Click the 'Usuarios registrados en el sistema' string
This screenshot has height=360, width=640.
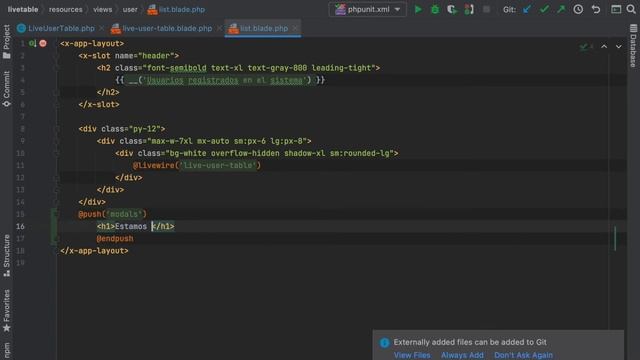[x=224, y=80]
